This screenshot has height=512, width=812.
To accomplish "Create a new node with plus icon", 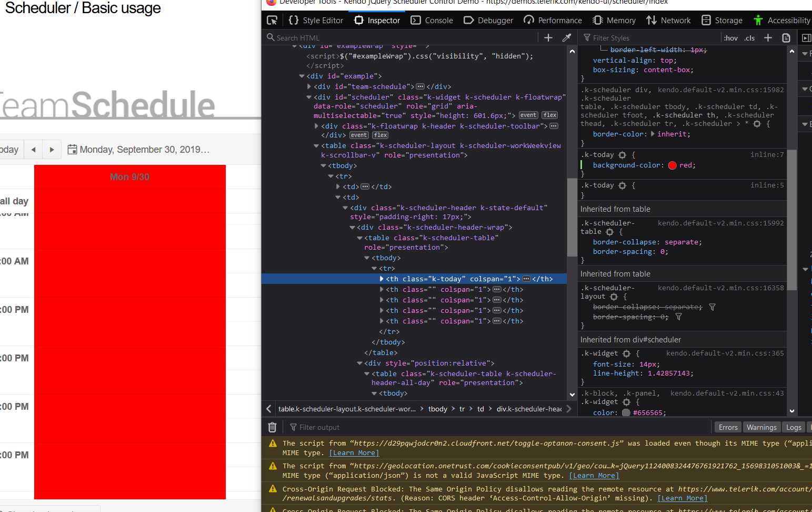I will click(x=548, y=38).
